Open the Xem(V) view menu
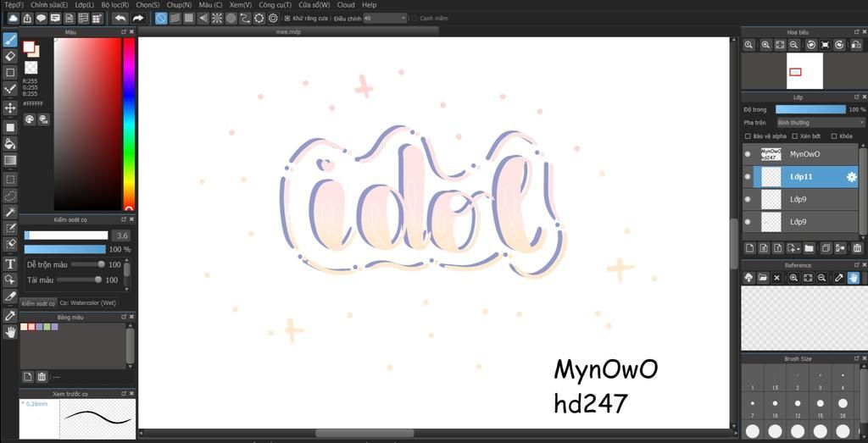Viewport: 868px width, 443px height. click(x=241, y=5)
